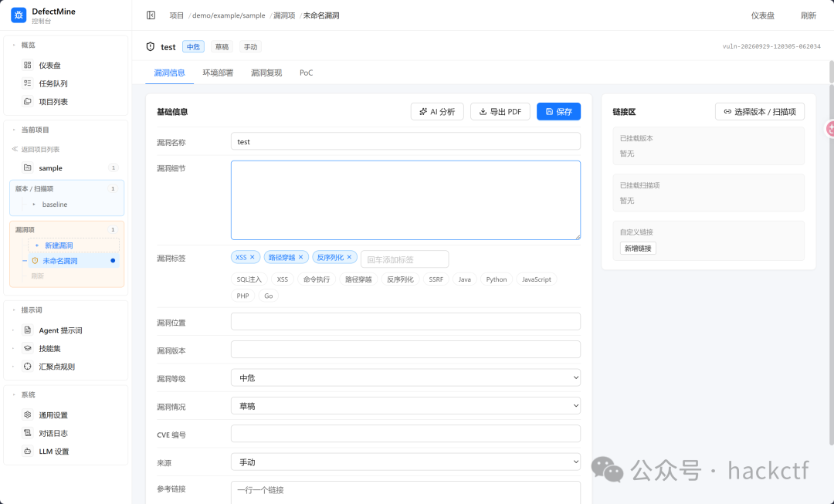
Task: Remove the 反序列化 tag with its x
Action: point(349,257)
